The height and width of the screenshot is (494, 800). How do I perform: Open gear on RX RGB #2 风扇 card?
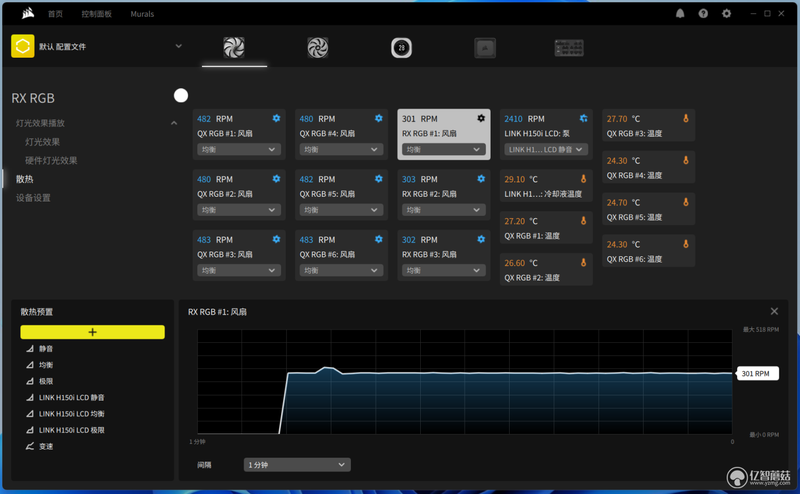[x=481, y=179]
